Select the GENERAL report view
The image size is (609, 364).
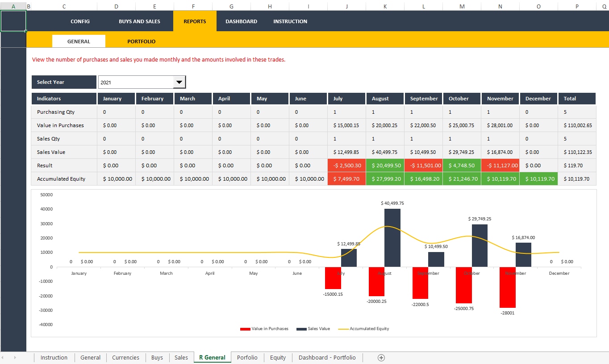79,41
